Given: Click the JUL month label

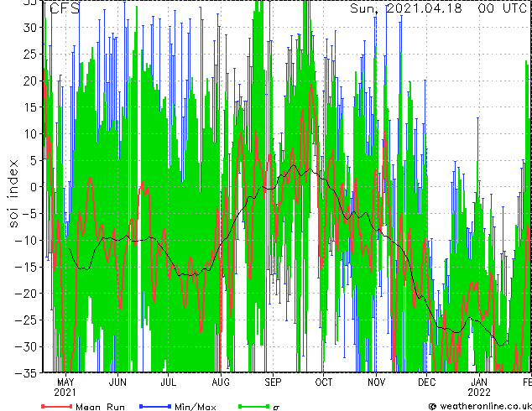Looking at the screenshot, I should [168, 382].
